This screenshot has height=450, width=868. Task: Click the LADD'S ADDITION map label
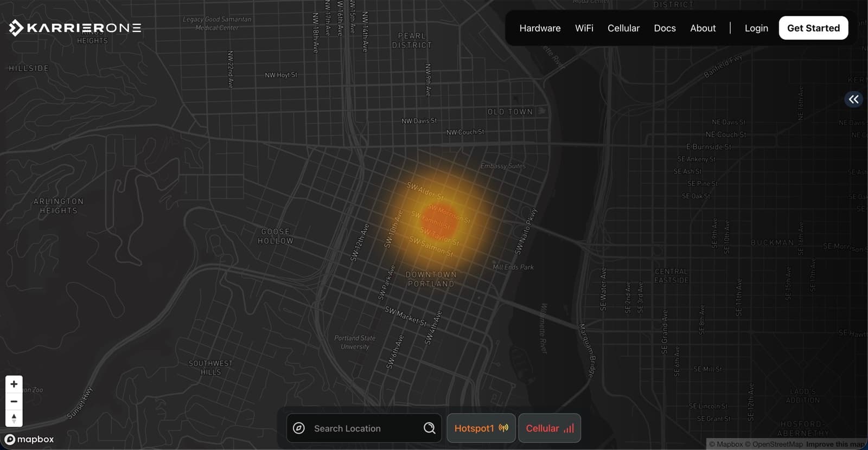(803, 396)
